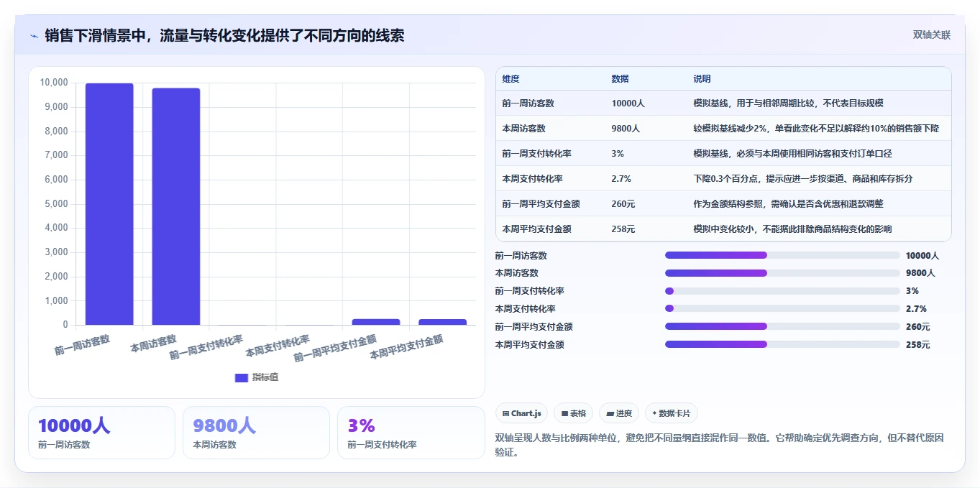
Task: Click progress bar for 本周平均支付金额
Action: pyautogui.click(x=782, y=344)
